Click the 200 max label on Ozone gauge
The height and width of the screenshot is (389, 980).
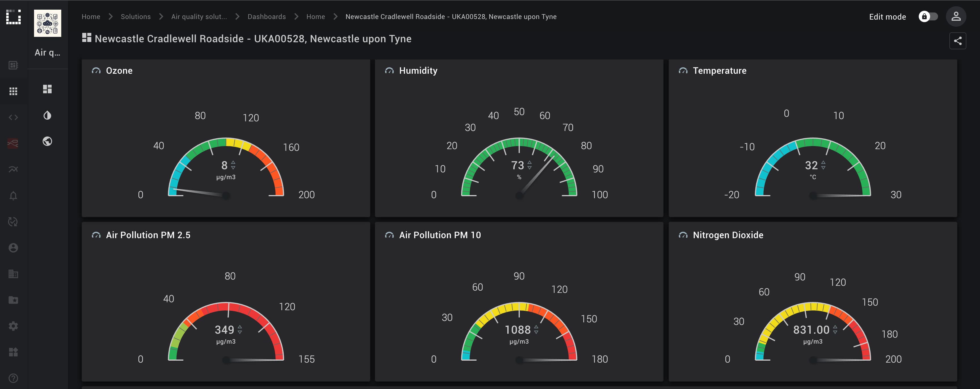(x=306, y=195)
